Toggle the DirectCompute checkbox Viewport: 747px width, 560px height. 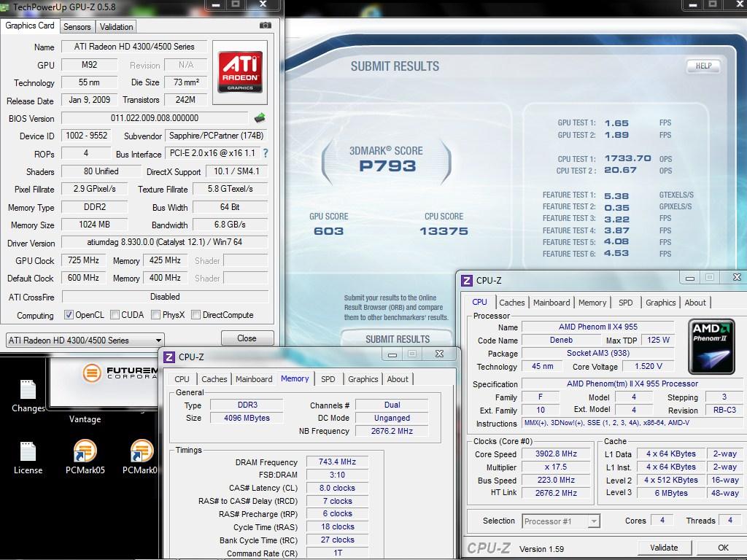click(196, 315)
